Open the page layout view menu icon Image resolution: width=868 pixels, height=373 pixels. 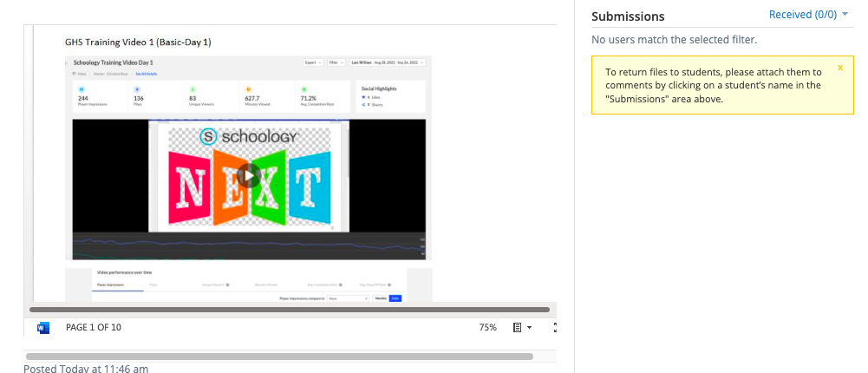518,328
